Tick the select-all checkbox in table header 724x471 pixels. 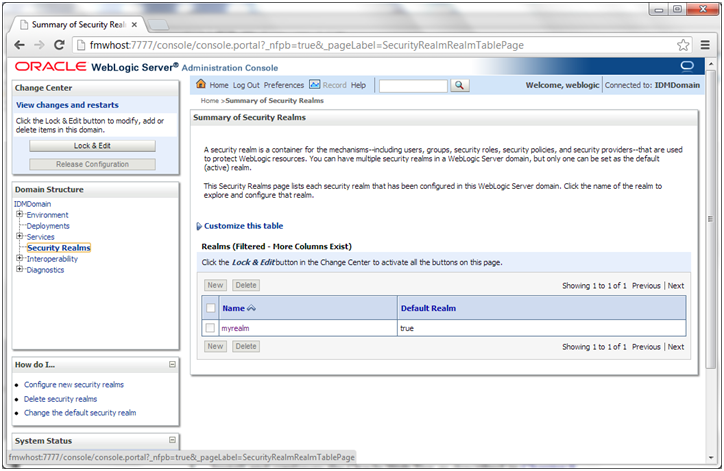(211, 308)
